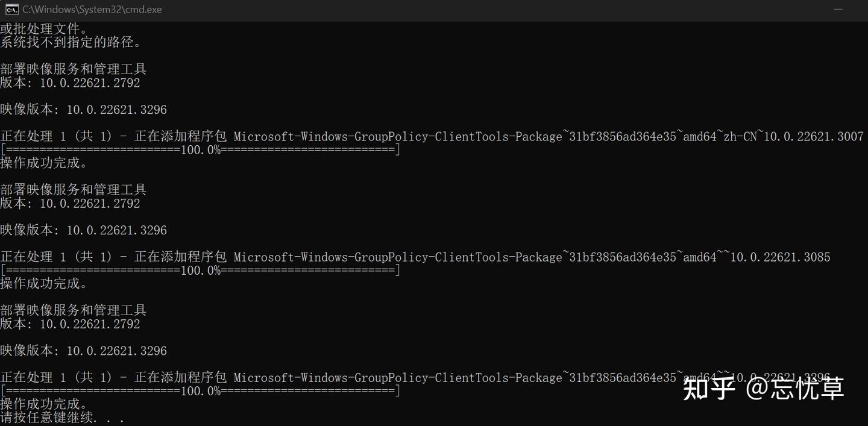This screenshot has height=426, width=868.
Task: Click the first 映像版本: 10.0.22621.3296 line
Action: (x=84, y=110)
